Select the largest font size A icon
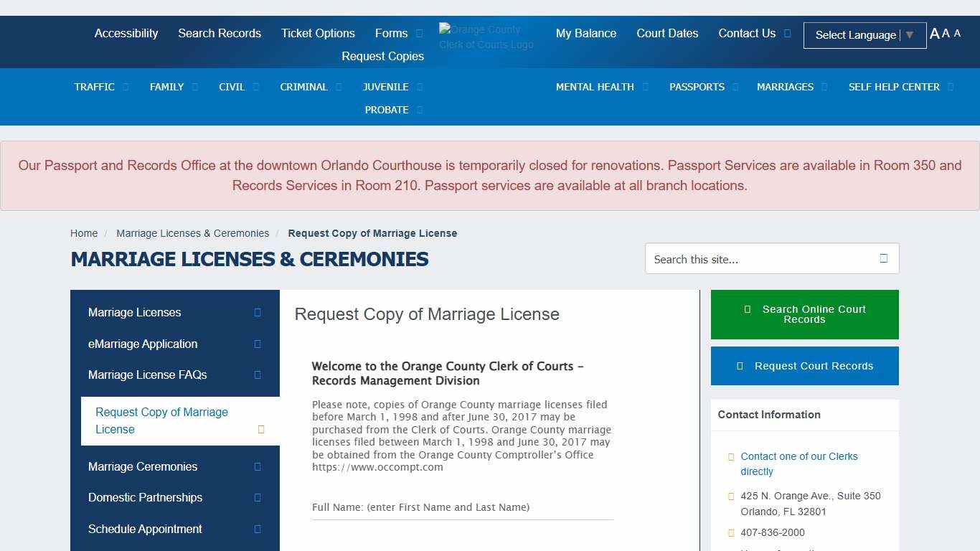 934,34
